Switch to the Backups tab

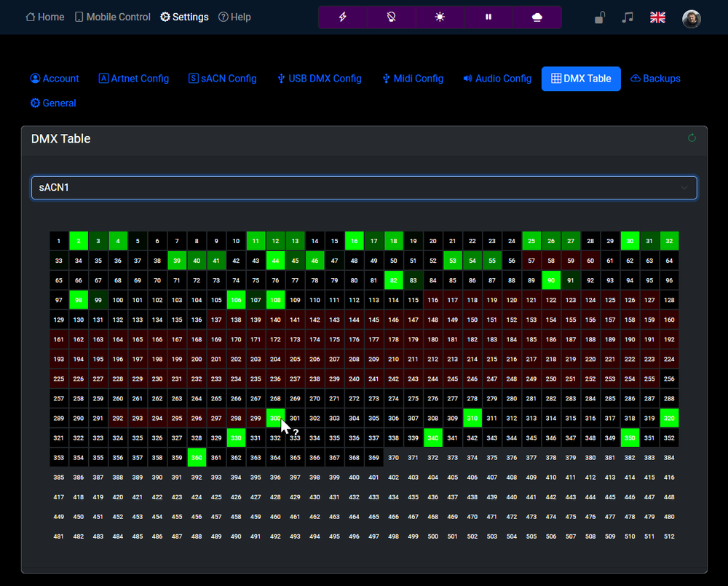[x=655, y=79]
